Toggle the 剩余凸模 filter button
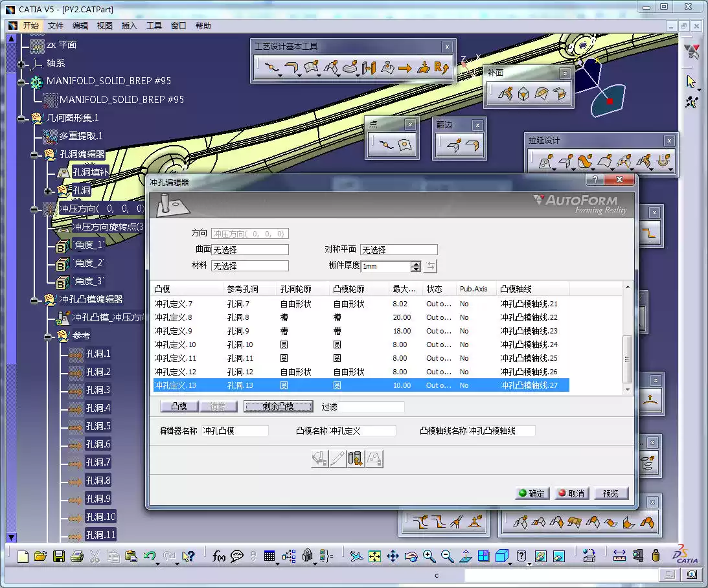 coord(279,406)
